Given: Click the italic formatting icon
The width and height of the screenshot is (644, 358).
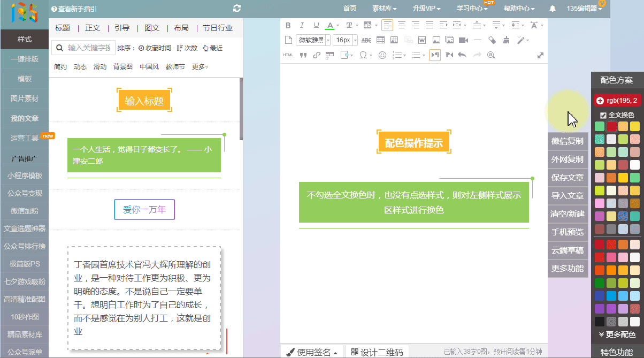Looking at the screenshot, I should [302, 25].
